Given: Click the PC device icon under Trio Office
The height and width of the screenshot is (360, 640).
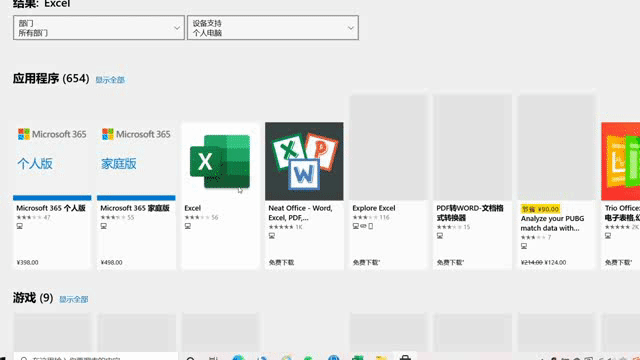Looking at the screenshot, I should [608, 236].
